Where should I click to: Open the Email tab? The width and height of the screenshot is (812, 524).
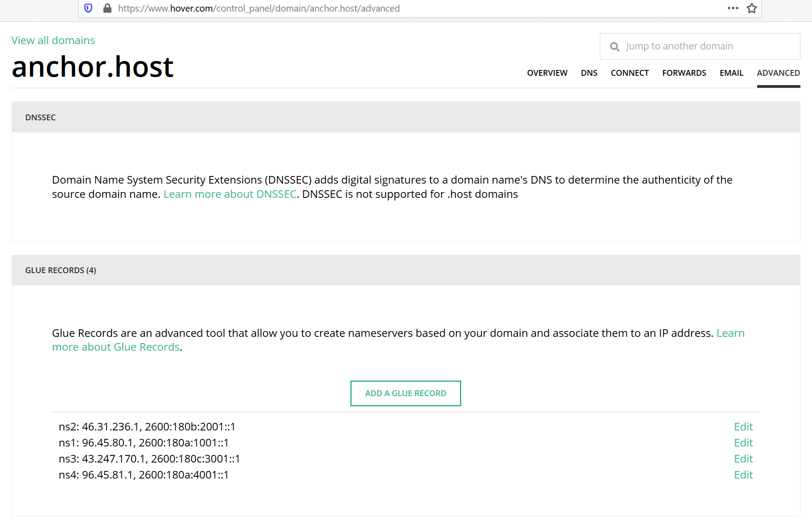(x=731, y=73)
